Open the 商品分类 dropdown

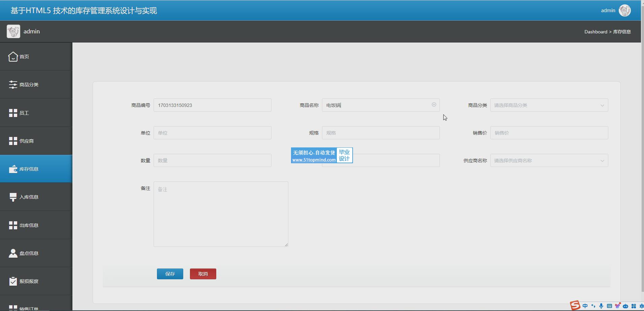pyautogui.click(x=549, y=105)
